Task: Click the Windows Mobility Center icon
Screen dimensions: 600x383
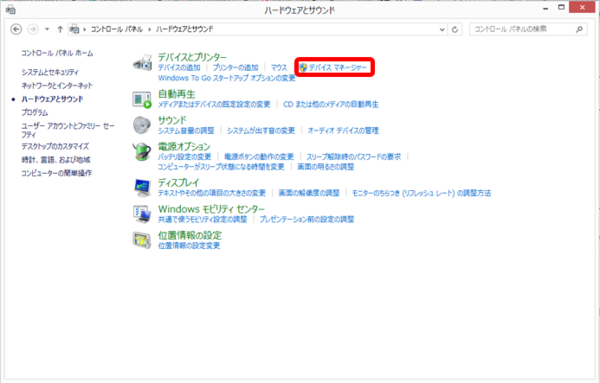Action: (x=142, y=214)
